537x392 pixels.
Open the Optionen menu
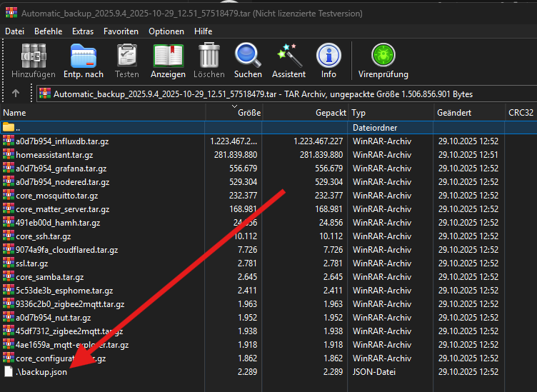point(166,31)
